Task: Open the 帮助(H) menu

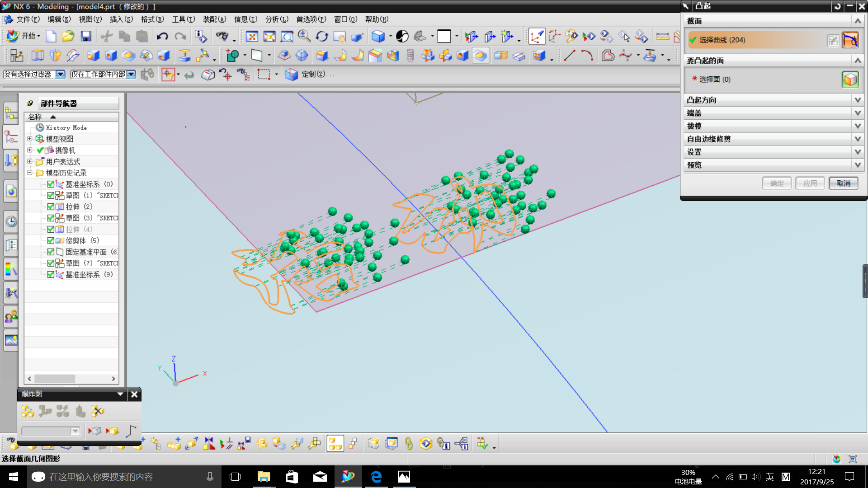Action: 377,19
